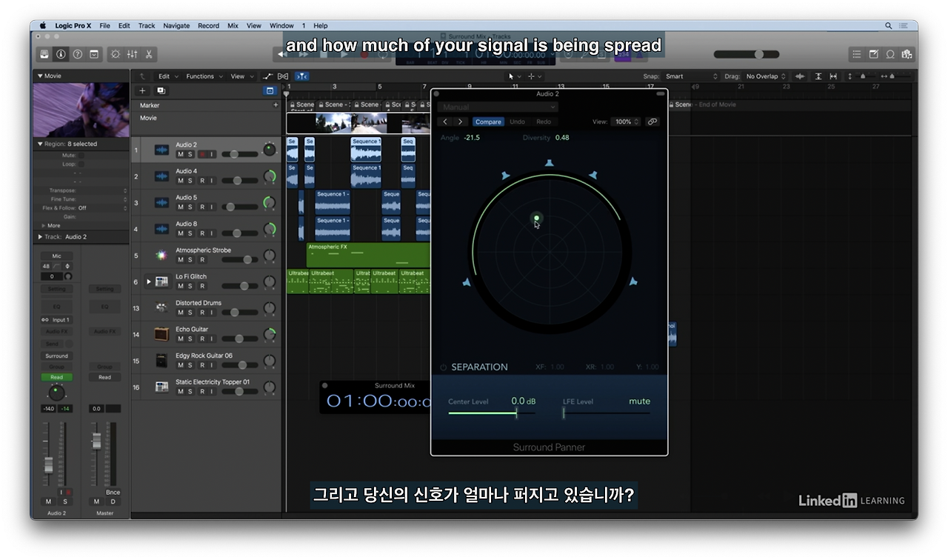Open the Window menu
Screen dimensions: 948x560
click(x=281, y=25)
